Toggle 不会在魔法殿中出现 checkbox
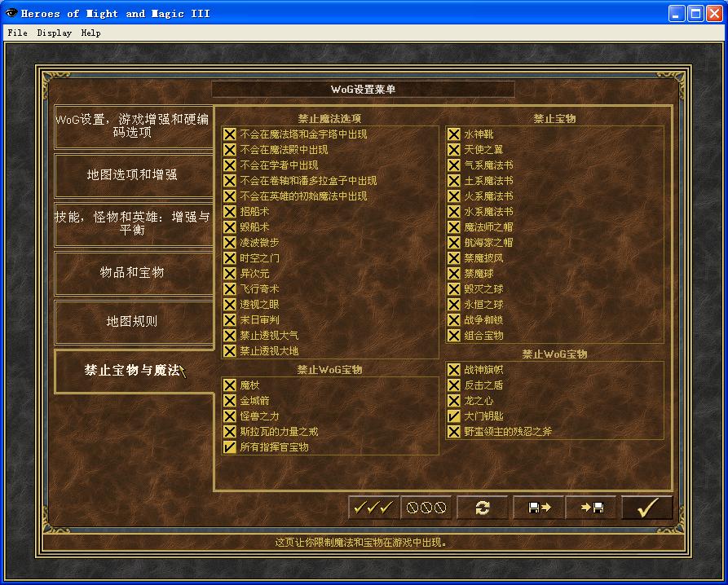 (x=229, y=149)
